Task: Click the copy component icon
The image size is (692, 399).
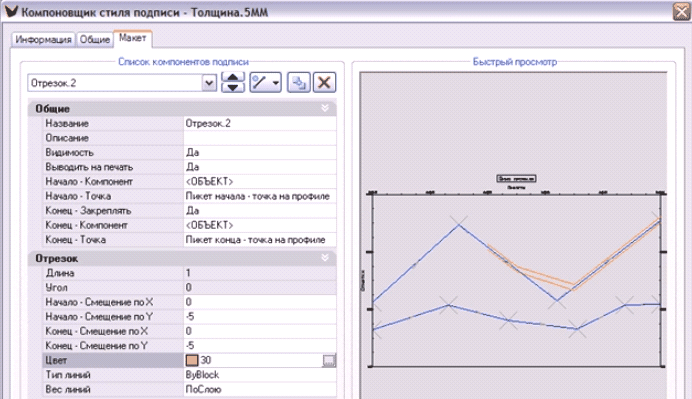Action: [x=298, y=83]
